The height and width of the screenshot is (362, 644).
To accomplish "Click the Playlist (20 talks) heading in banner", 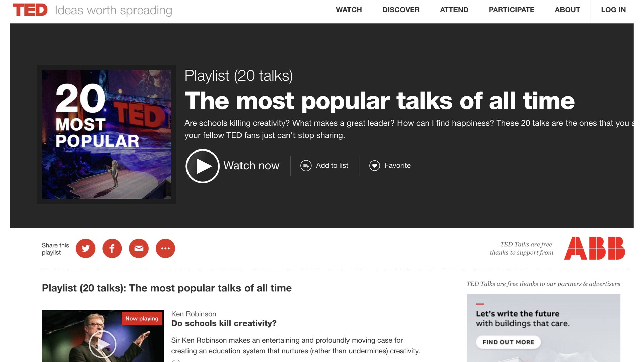I will (x=238, y=76).
